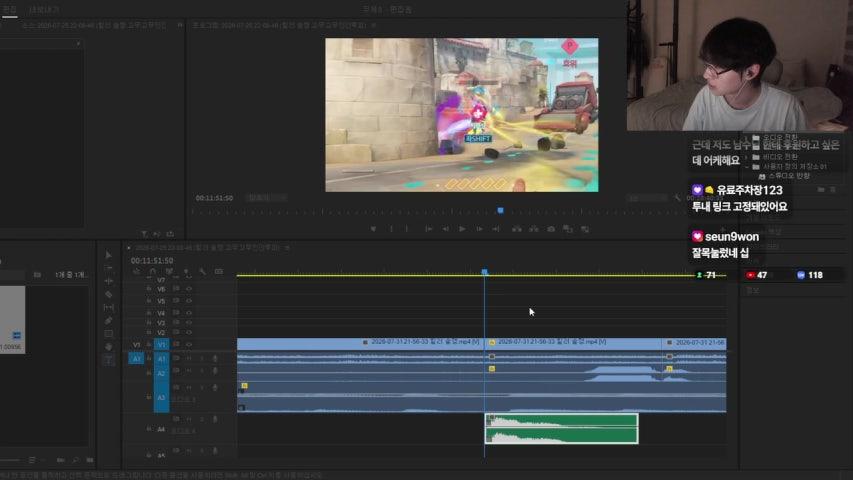The width and height of the screenshot is (853, 480).
Task: Select the green audio clip on A4
Action: pyautogui.click(x=561, y=429)
